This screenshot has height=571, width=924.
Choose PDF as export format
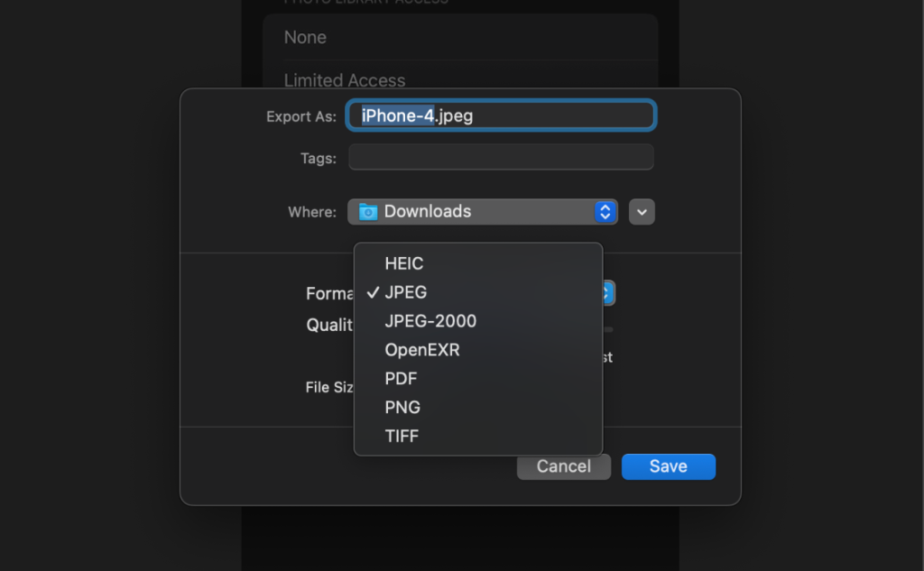[401, 379]
